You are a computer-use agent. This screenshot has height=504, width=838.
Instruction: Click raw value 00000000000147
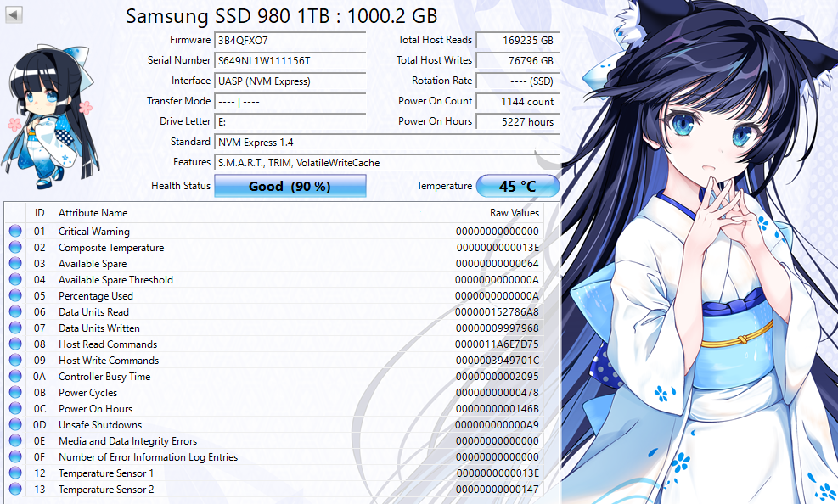point(497,489)
